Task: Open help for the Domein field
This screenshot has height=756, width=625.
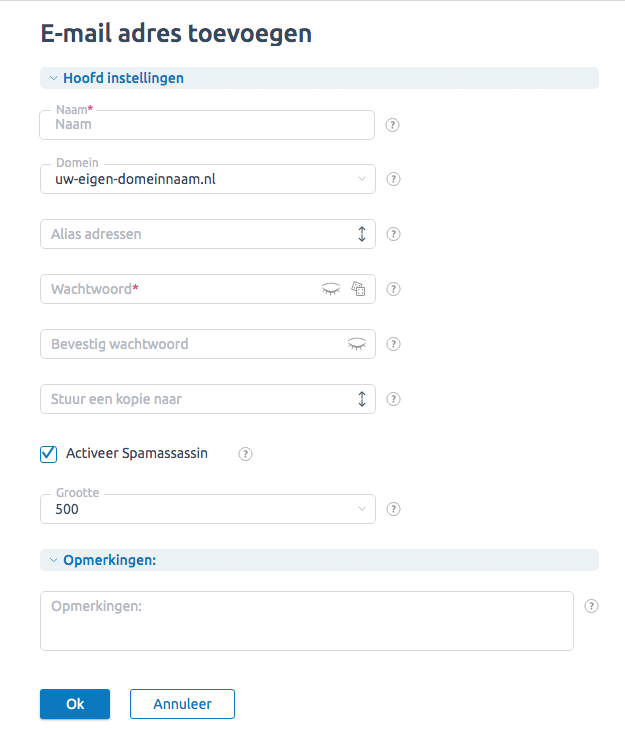Action: tap(393, 179)
